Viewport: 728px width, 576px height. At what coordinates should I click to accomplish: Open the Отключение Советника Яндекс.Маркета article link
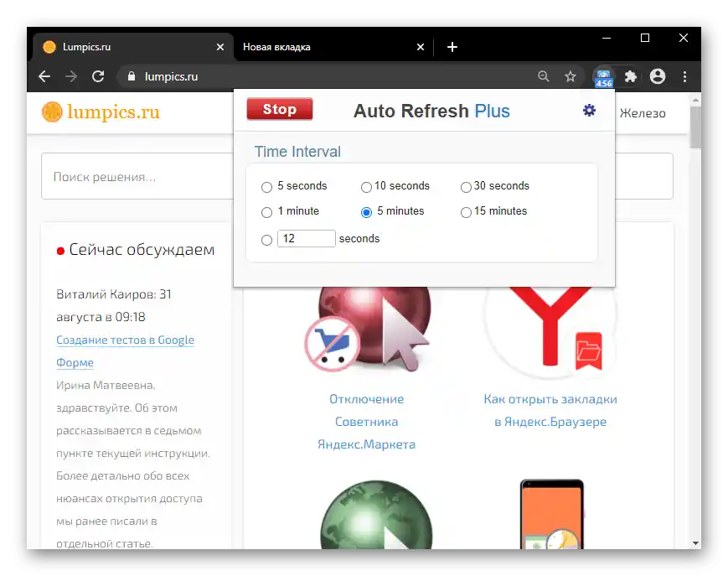(x=366, y=422)
